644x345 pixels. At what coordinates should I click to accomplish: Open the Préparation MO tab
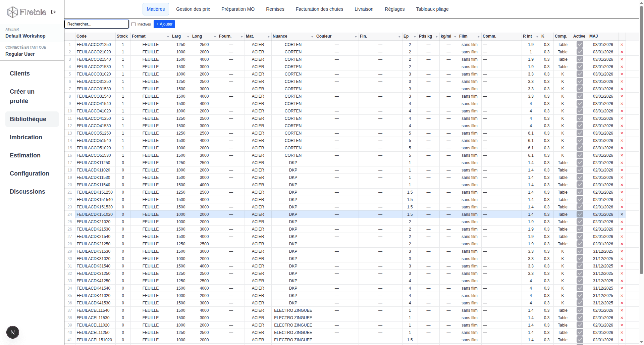point(238,9)
